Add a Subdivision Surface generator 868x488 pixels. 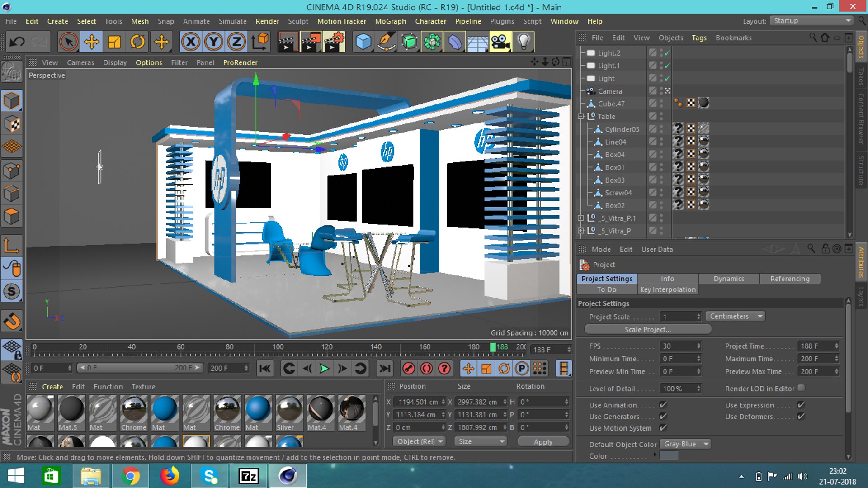(x=410, y=42)
